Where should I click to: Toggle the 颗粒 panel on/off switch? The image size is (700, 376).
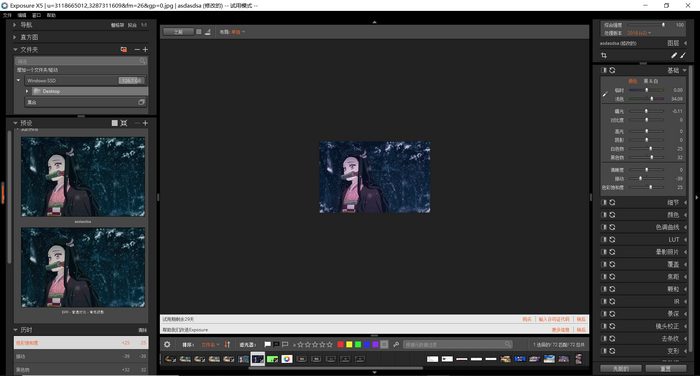(x=604, y=289)
